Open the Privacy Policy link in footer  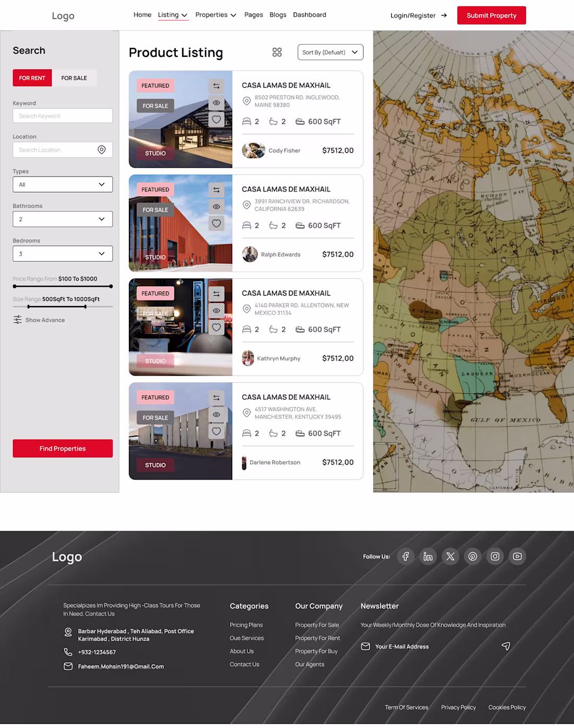(x=458, y=707)
